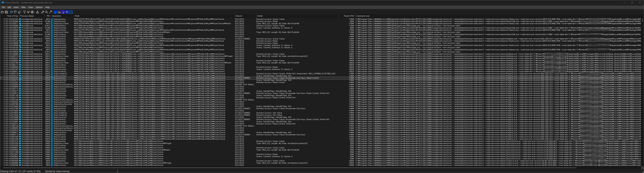
Task: Toggle the Show Registry Activity icon
Action: (x=56, y=12)
